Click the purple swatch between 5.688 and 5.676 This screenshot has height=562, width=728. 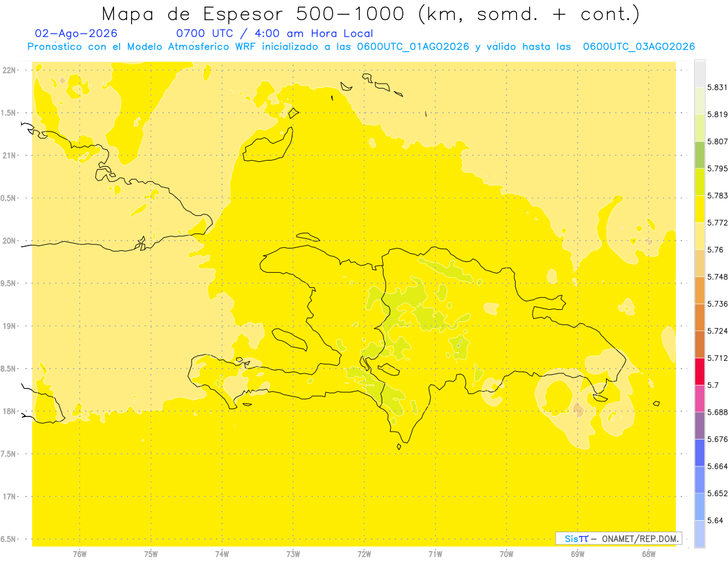click(699, 425)
